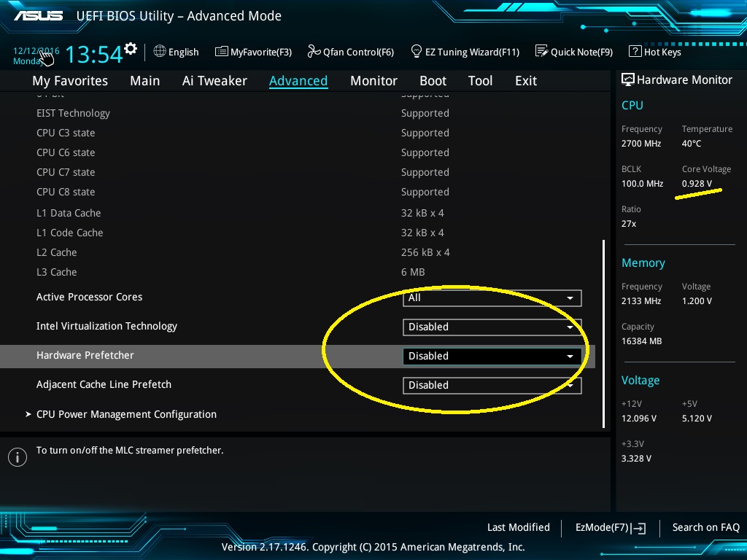Click Active Processor Cores label

89,297
